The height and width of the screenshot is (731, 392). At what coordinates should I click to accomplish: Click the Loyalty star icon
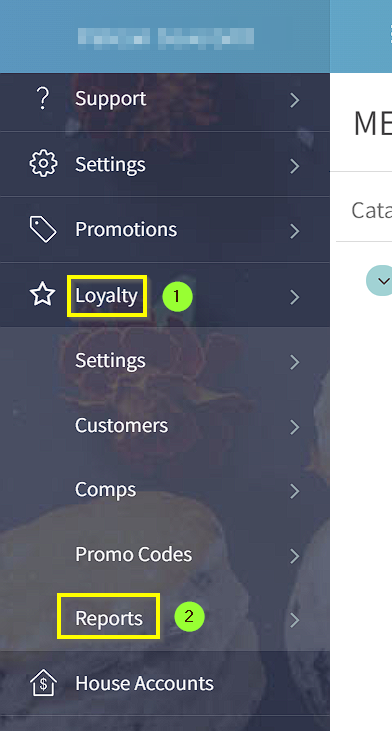tap(42, 296)
